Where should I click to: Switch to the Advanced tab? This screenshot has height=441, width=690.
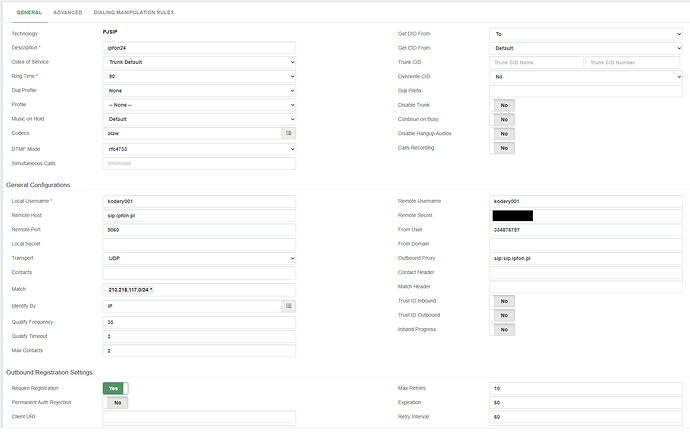[68, 12]
